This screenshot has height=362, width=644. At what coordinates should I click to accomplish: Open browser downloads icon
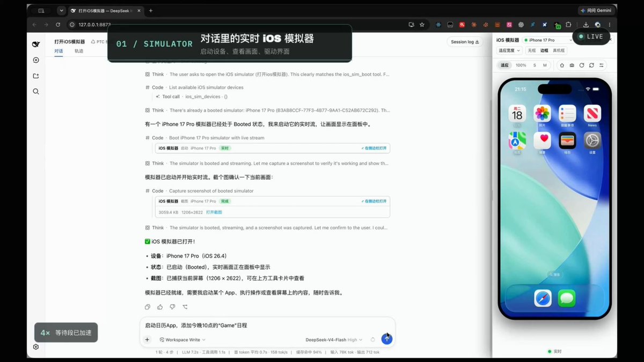586,25
